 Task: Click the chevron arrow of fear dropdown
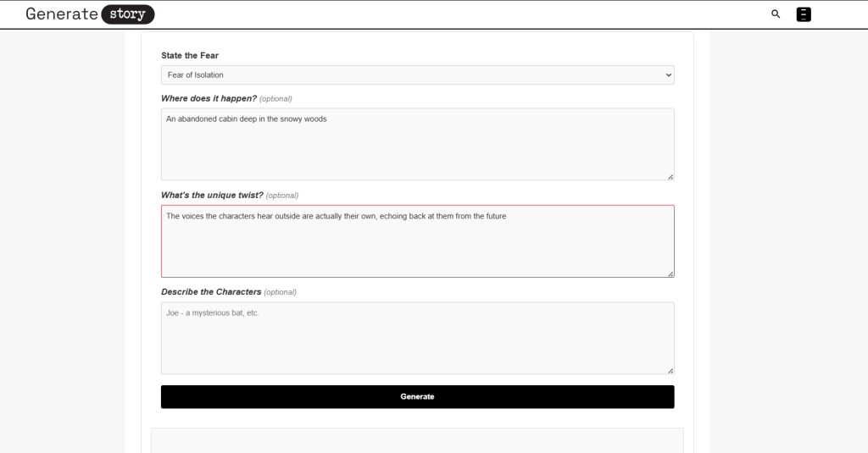(668, 75)
